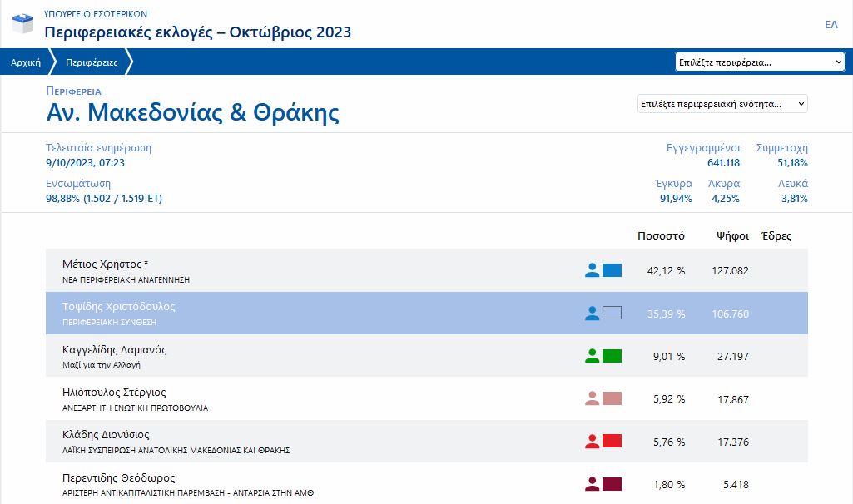Click the maroon person icon for Περεντίδης
The height and width of the screenshot is (504, 853).
click(592, 484)
